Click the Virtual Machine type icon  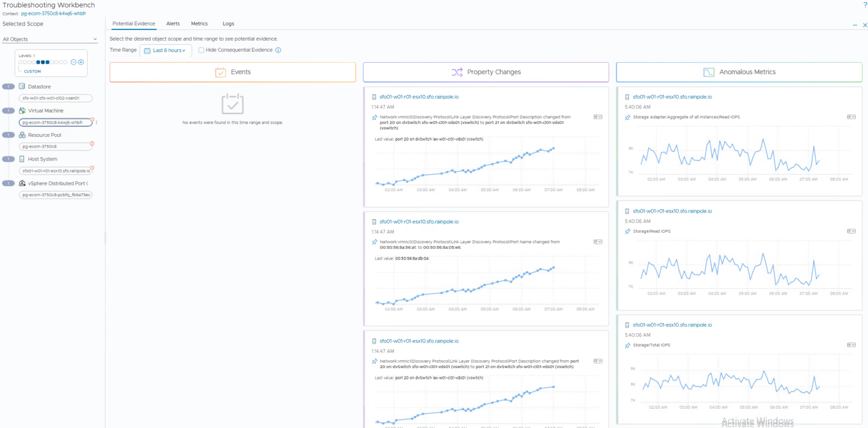pos(22,111)
